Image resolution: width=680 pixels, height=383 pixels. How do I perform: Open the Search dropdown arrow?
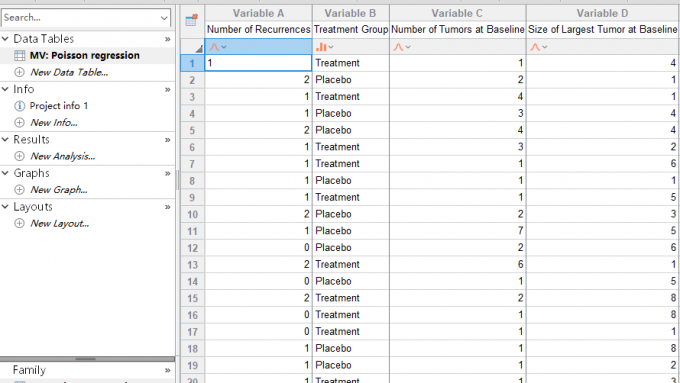coord(164,18)
